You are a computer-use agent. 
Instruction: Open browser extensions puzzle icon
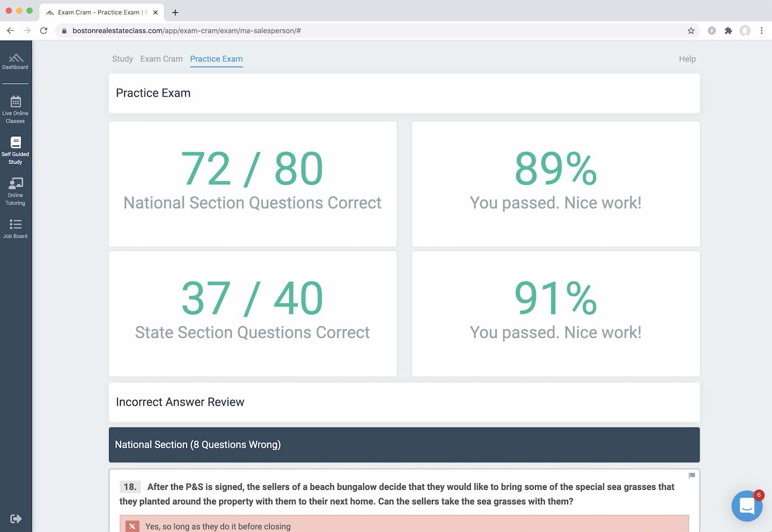[728, 31]
